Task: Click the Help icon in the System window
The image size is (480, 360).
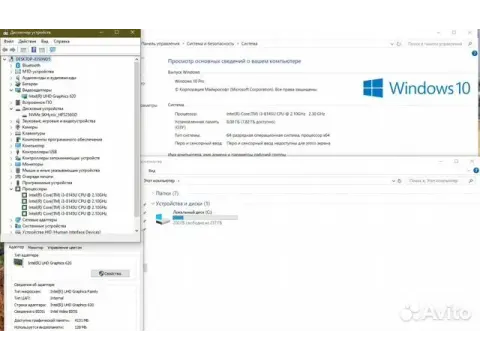Action: tap(475, 53)
